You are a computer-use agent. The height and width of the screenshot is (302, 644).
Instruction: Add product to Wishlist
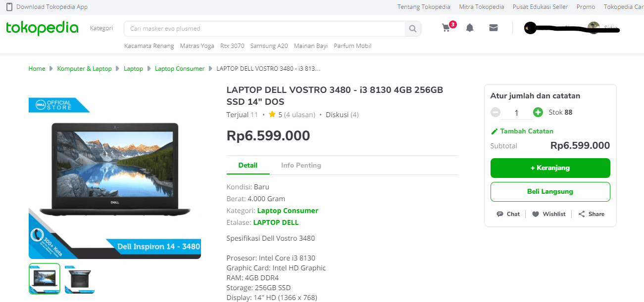[x=548, y=214]
